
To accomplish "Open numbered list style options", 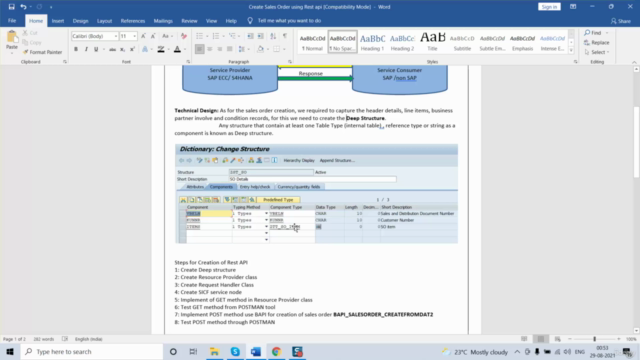I will [x=223, y=36].
